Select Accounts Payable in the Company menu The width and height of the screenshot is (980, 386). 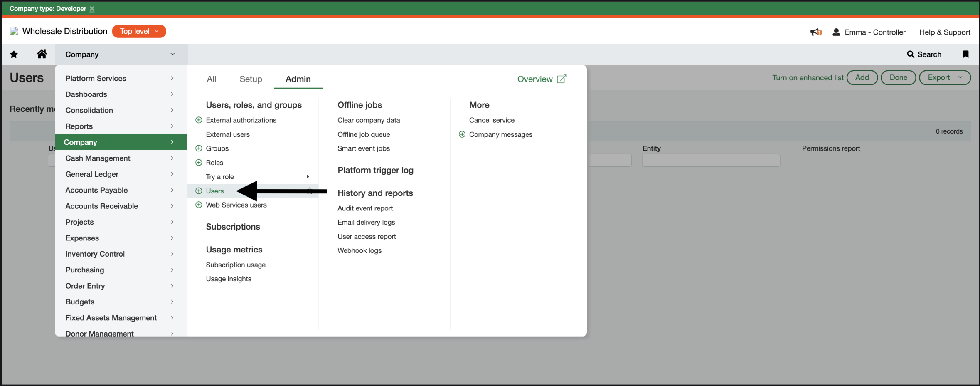coord(96,190)
